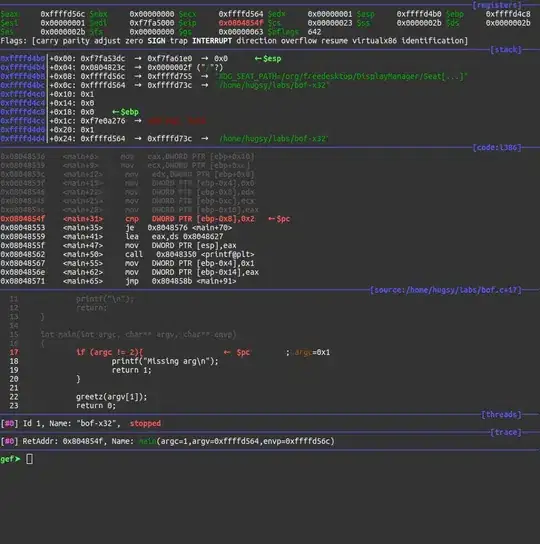
Task: Click the greetz(argv[1]) source line 22
Action: 111,397
